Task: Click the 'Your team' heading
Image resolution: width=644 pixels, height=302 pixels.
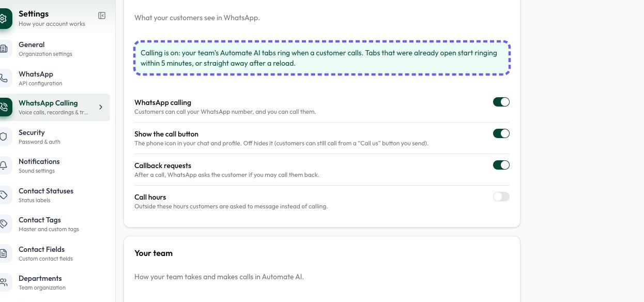Action: [154, 253]
